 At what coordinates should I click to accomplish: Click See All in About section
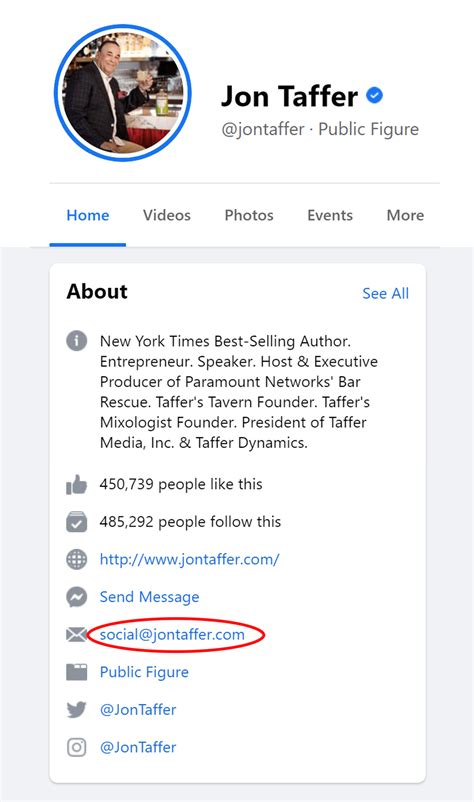[x=386, y=294]
